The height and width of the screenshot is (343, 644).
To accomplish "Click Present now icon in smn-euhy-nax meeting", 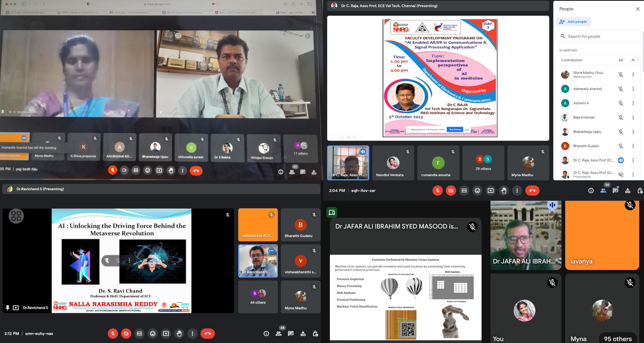I will [x=166, y=334].
